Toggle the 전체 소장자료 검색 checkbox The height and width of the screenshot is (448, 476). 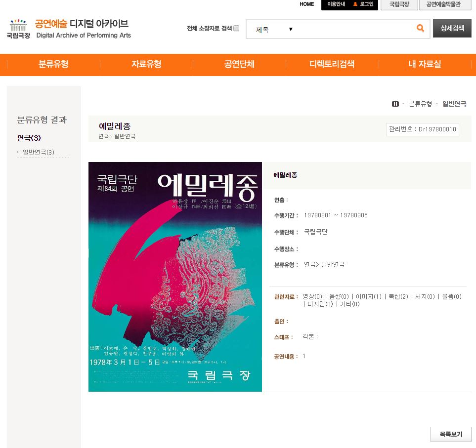tap(236, 28)
